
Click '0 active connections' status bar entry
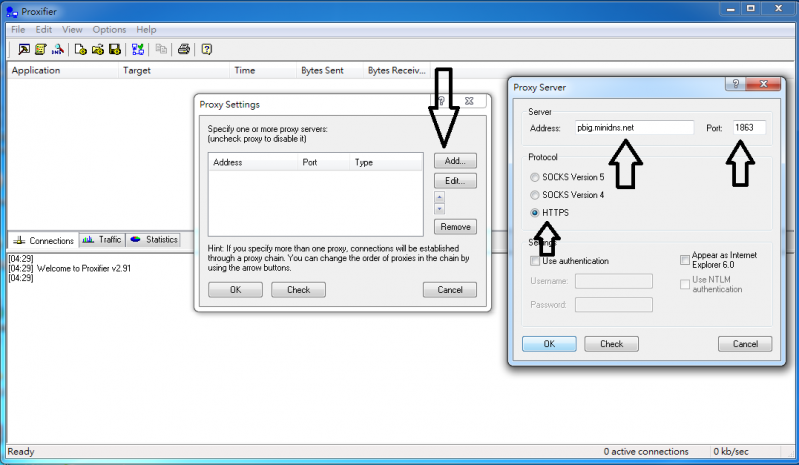[x=646, y=451]
